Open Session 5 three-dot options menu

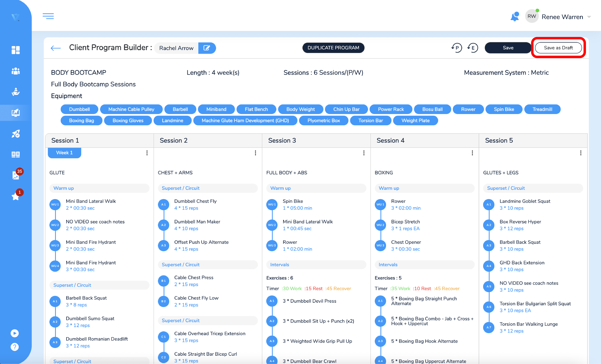[581, 153]
